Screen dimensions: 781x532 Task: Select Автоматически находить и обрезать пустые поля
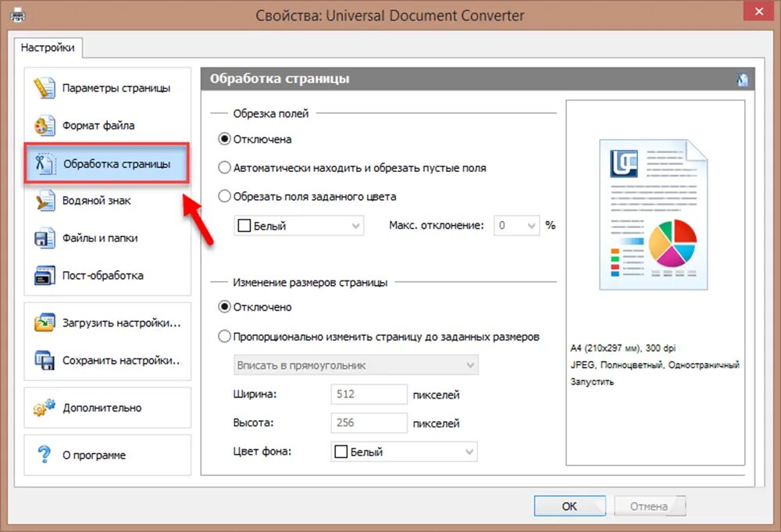[x=352, y=168]
